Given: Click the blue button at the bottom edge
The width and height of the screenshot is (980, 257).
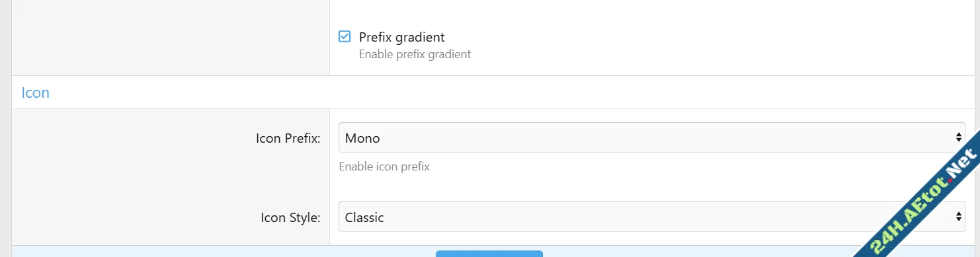Looking at the screenshot, I should click(489, 254).
